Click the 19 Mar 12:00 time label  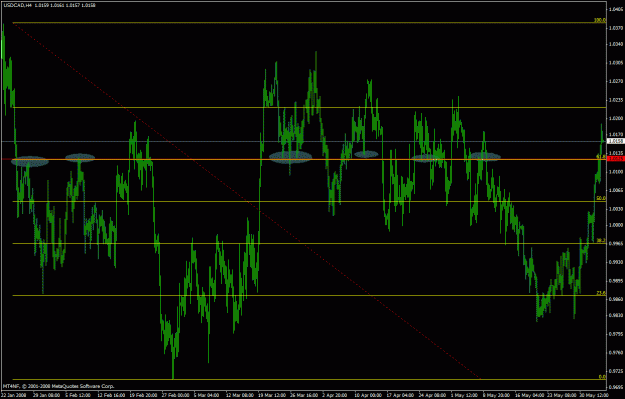click(272, 395)
